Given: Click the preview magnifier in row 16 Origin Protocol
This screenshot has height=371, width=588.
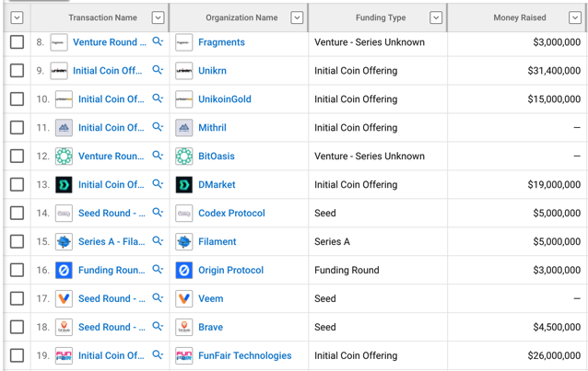Looking at the screenshot, I should click(x=158, y=269).
